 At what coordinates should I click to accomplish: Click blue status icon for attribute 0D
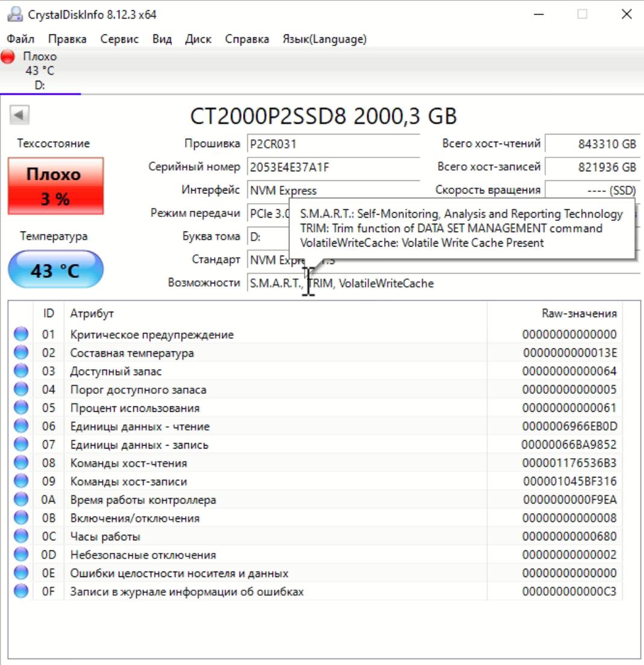pyautogui.click(x=21, y=554)
